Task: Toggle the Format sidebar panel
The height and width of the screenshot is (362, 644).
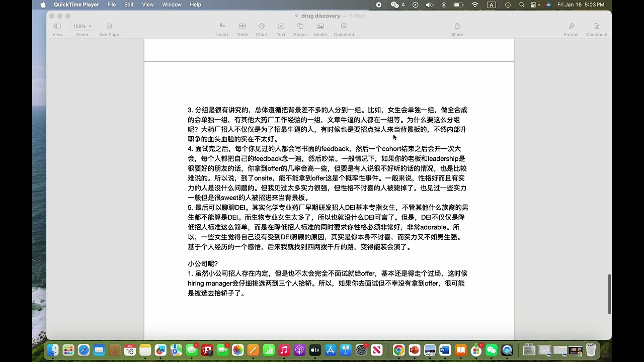Action: click(x=571, y=29)
